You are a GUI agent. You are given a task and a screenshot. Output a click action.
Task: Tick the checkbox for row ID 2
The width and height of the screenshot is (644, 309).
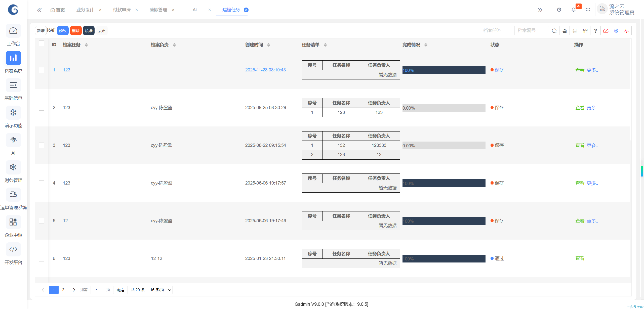point(42,108)
